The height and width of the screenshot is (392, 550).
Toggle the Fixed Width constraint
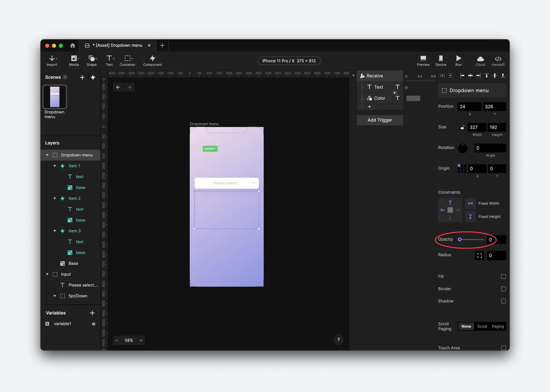pyautogui.click(x=470, y=204)
